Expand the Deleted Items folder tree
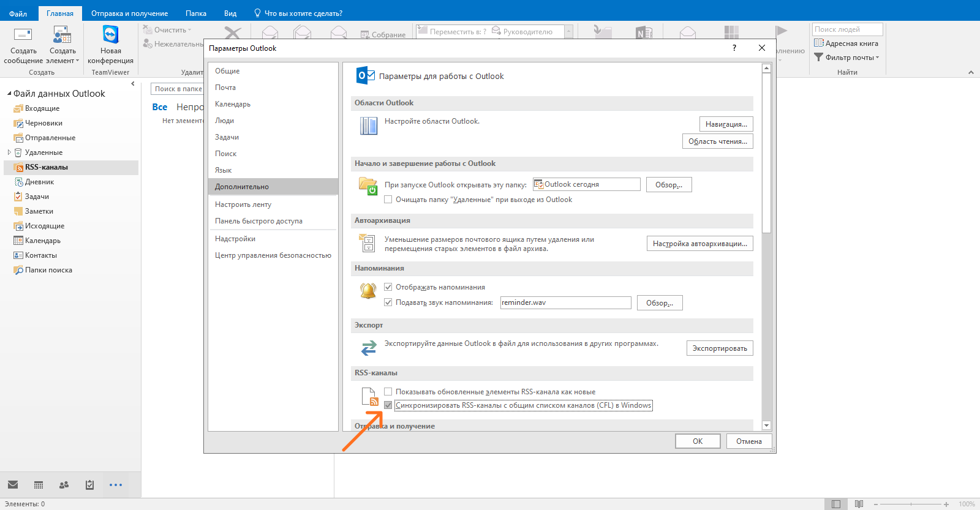 point(9,152)
